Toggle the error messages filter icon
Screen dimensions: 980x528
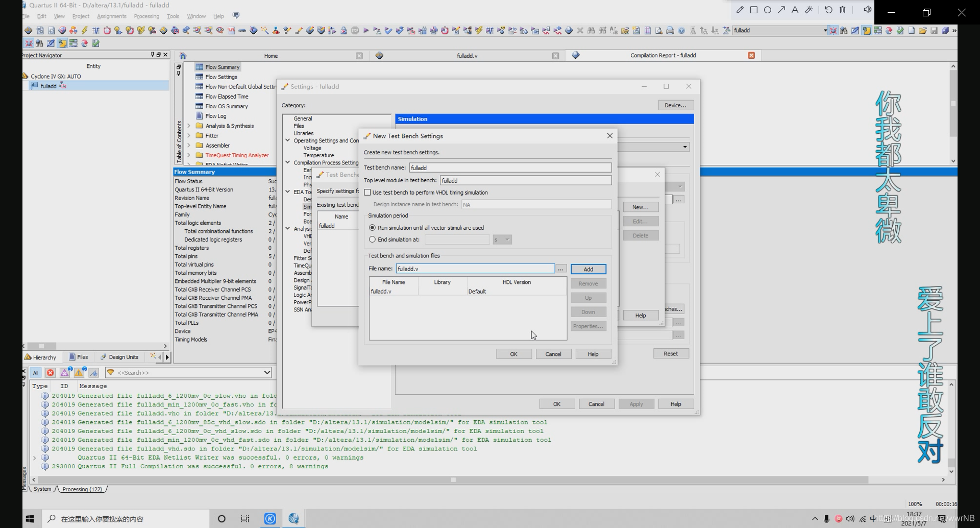pyautogui.click(x=50, y=373)
